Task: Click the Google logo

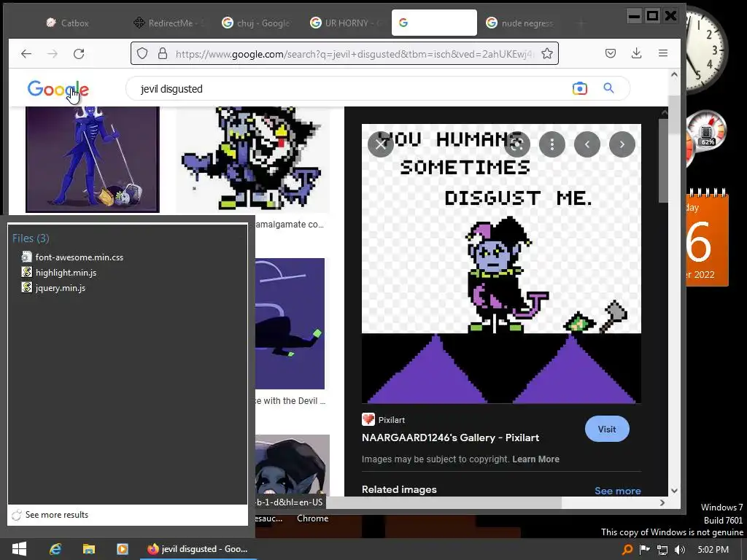Action: 58,88
